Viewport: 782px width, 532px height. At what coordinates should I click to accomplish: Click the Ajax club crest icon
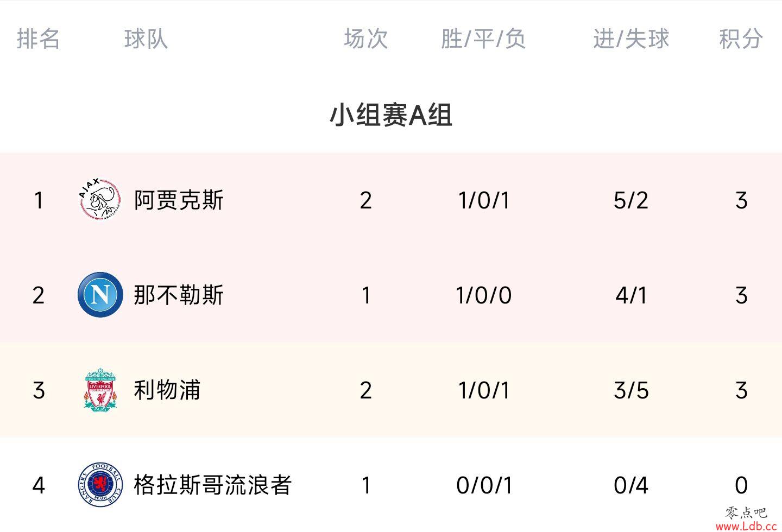pyautogui.click(x=100, y=199)
